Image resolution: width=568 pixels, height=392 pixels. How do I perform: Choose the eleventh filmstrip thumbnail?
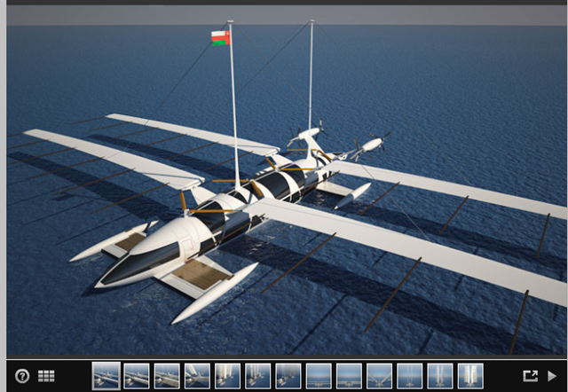pos(409,376)
